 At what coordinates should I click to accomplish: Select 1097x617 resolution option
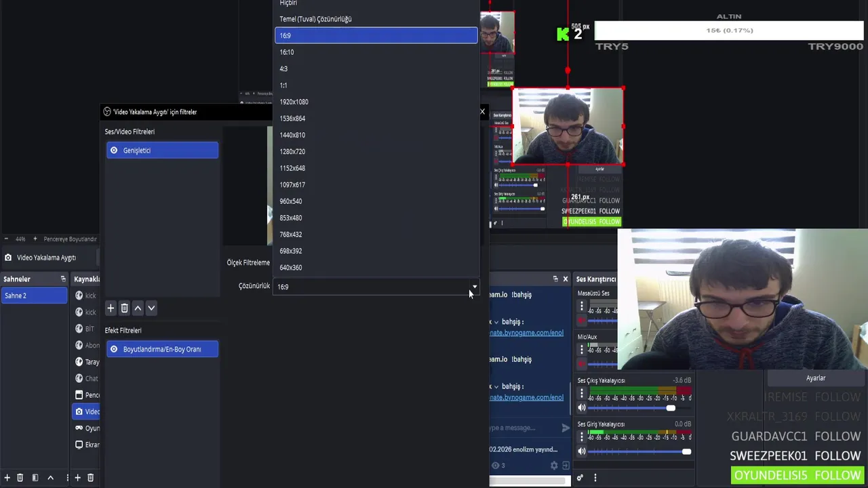pyautogui.click(x=376, y=185)
